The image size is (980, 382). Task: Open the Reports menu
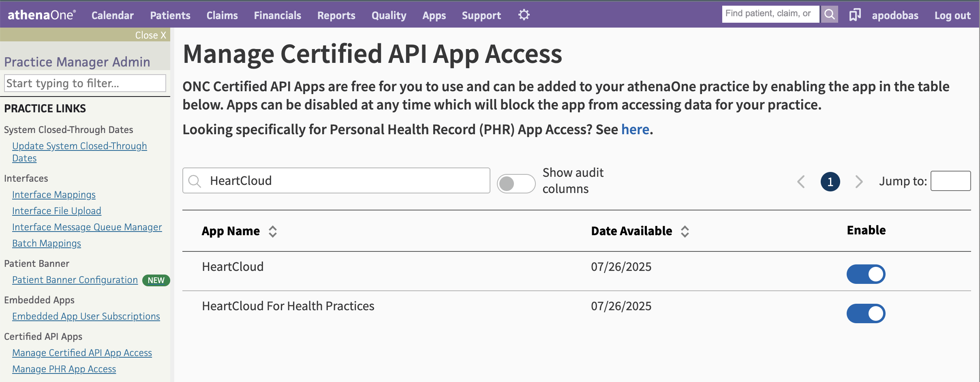[336, 15]
